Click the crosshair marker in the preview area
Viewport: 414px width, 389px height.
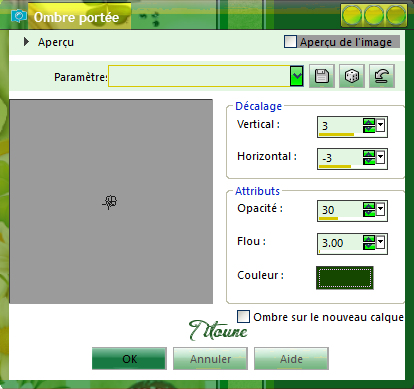click(110, 202)
